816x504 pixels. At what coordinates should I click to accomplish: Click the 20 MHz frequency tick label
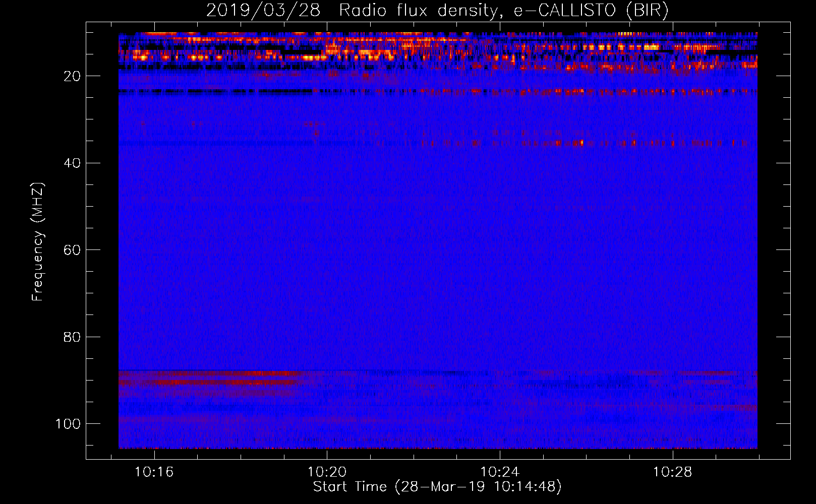pyautogui.click(x=72, y=76)
